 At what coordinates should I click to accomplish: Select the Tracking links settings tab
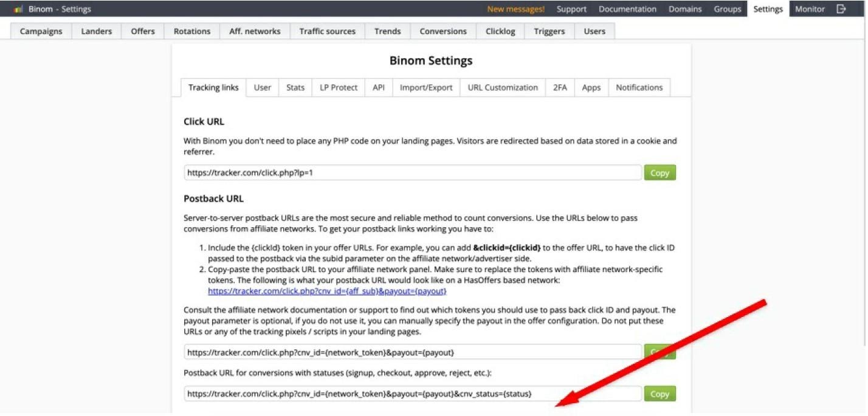click(x=213, y=87)
